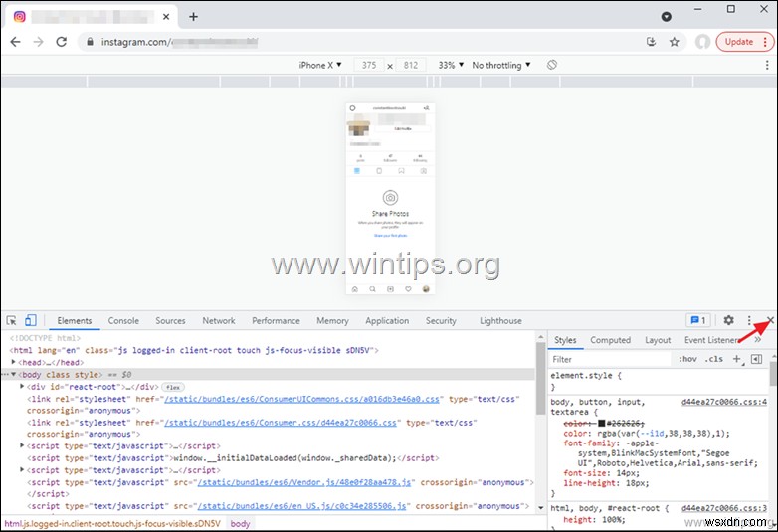
Task: Open the Lighthouse tab
Action: click(500, 321)
